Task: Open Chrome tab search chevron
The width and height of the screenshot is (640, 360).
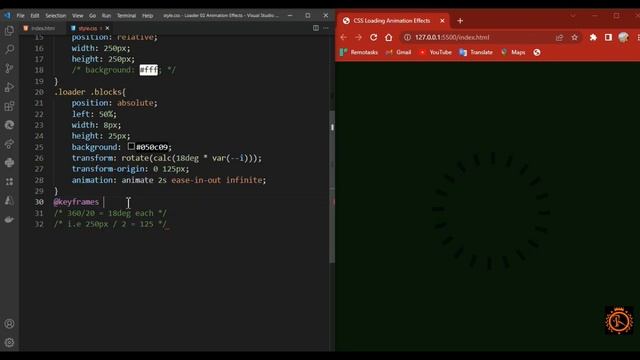Action: (x=573, y=16)
